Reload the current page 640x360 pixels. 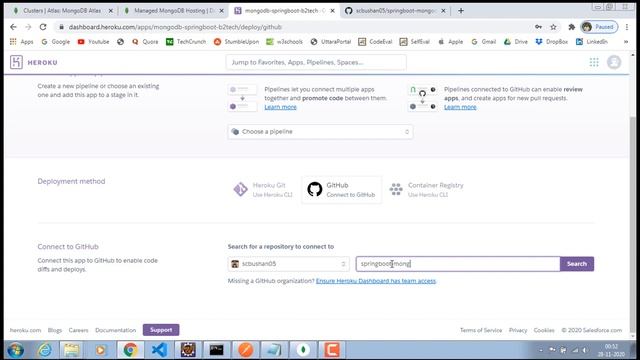43,27
